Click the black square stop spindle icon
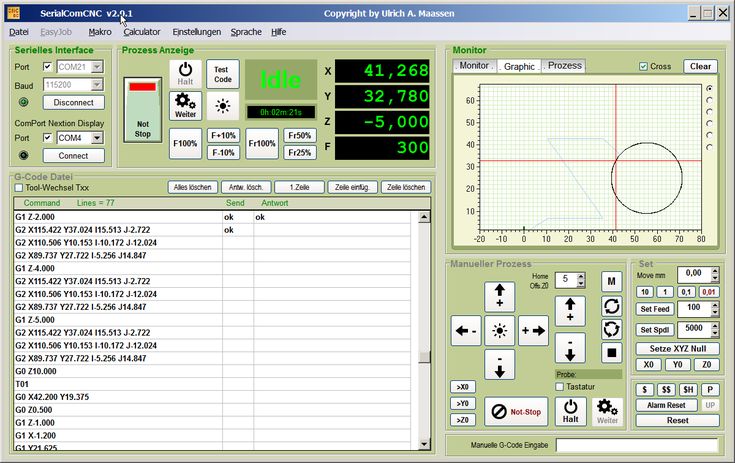This screenshot has height=463, width=735. [x=612, y=352]
